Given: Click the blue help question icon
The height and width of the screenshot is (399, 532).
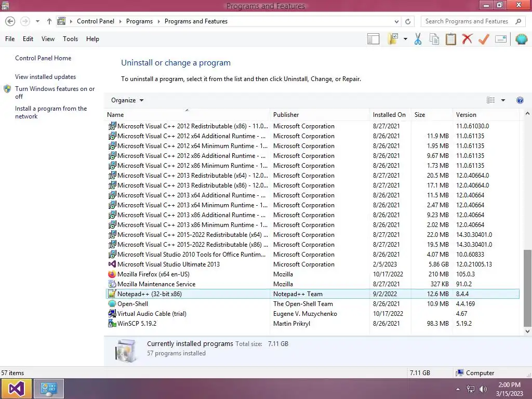Looking at the screenshot, I should [x=520, y=100].
